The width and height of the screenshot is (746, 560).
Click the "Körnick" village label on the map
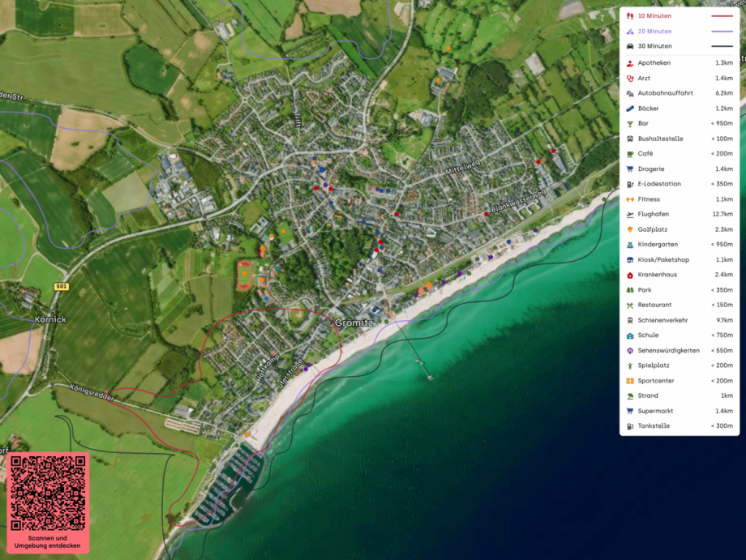50,319
